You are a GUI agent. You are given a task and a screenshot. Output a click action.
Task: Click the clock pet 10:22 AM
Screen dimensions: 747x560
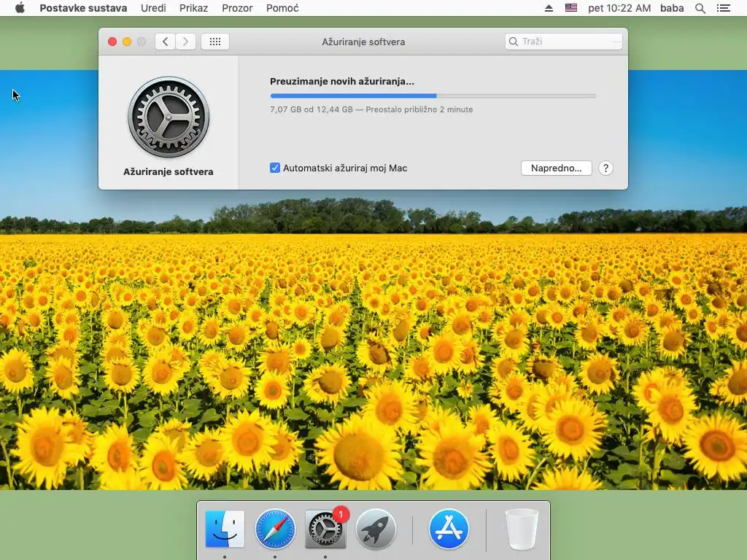click(x=619, y=8)
